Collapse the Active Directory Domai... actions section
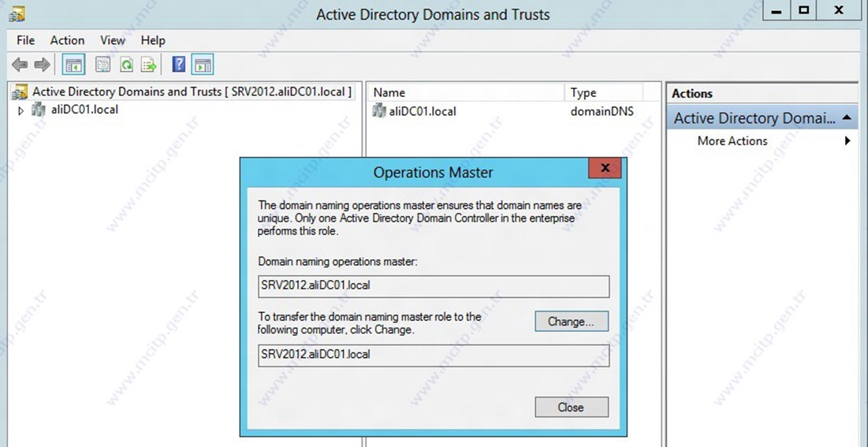The width and height of the screenshot is (868, 447). click(x=847, y=118)
